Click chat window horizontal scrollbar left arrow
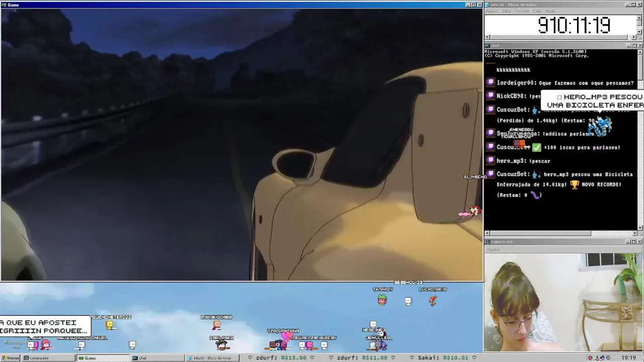 [x=487, y=233]
